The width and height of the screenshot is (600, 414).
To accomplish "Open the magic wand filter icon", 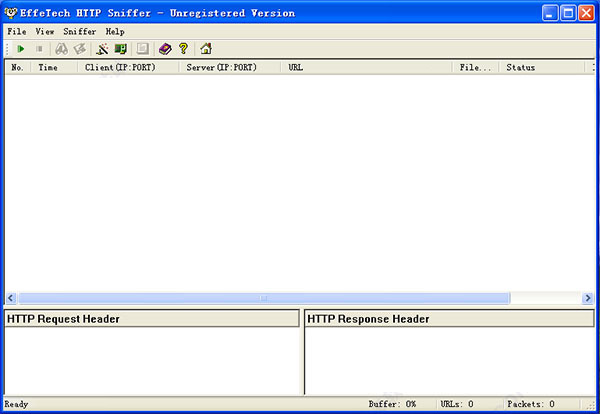I will (x=102, y=49).
